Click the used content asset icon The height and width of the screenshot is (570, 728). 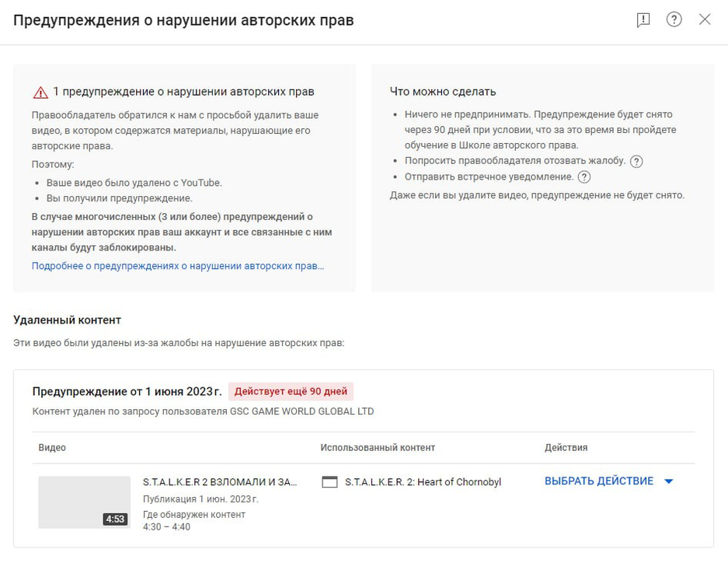click(329, 482)
